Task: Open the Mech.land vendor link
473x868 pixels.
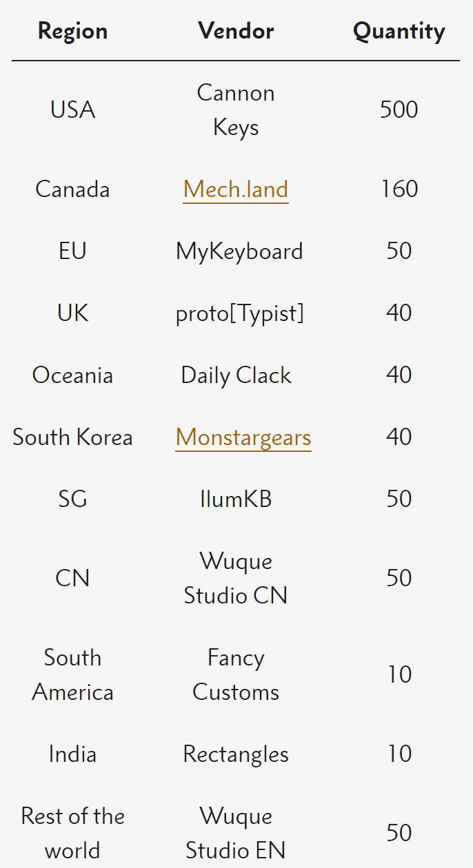Action: click(x=236, y=189)
